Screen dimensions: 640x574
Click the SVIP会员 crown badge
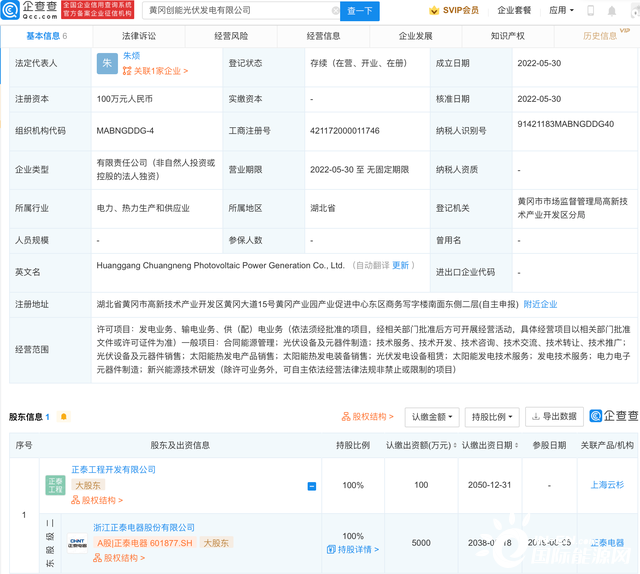453,11
